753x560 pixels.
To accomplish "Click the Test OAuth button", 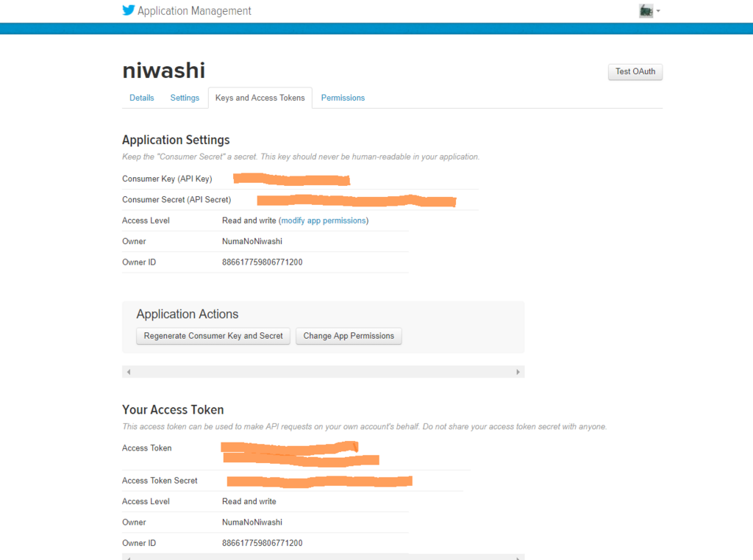I will coord(635,71).
